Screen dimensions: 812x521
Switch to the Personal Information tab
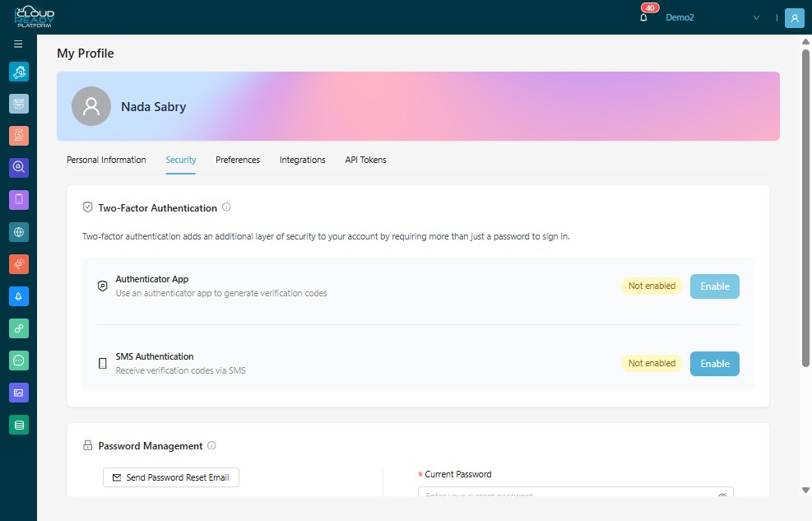pos(106,160)
